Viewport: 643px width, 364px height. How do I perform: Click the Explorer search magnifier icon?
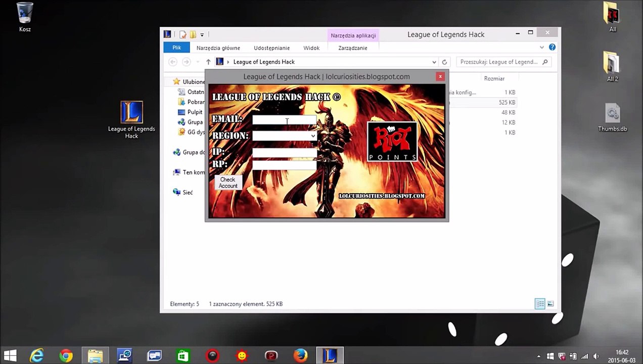[545, 62]
